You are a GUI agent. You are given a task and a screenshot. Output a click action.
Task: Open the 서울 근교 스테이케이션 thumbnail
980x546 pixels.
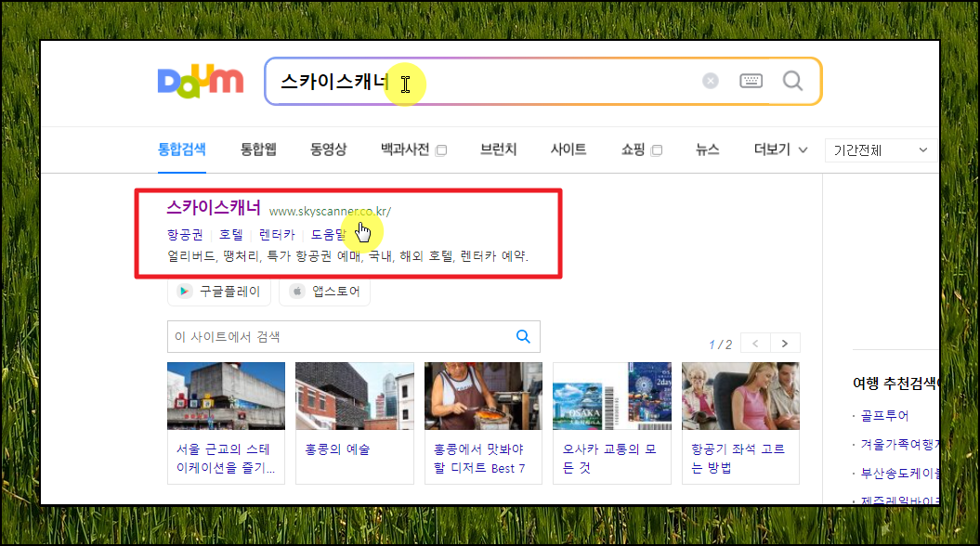[x=227, y=396]
